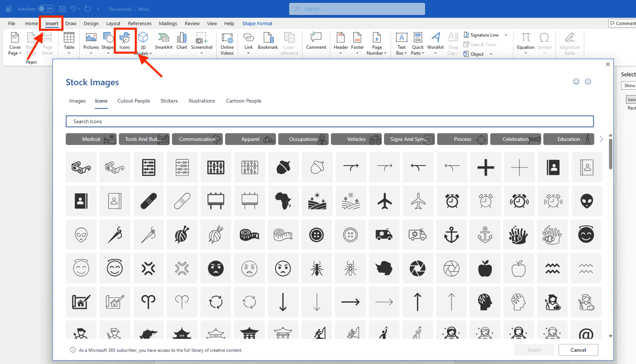
Task: Select the Aries zodiac bold icon
Action: [x=148, y=302]
